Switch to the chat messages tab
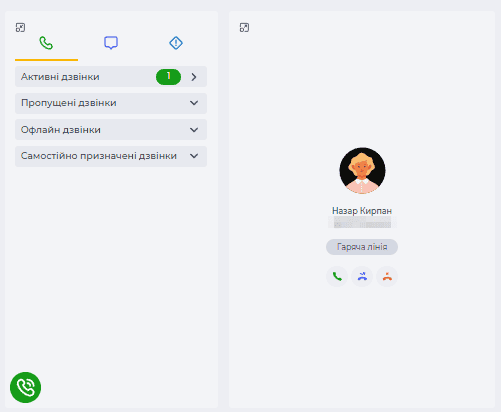The width and height of the screenshot is (501, 412). 111,43
